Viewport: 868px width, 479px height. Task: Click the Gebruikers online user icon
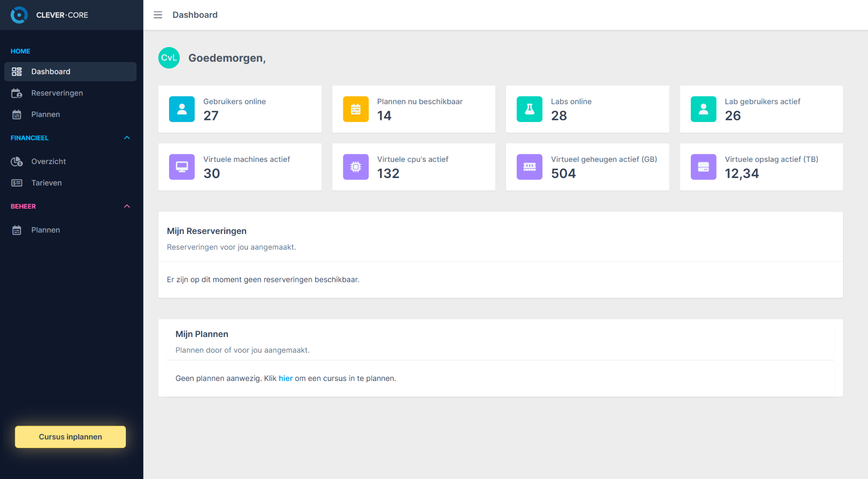182,109
